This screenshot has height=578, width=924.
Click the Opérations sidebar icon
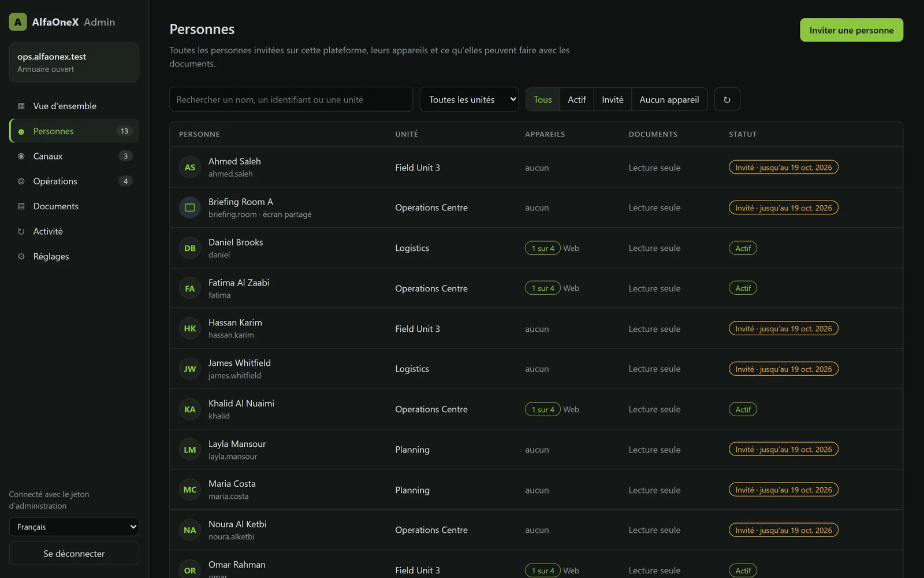pyautogui.click(x=21, y=181)
